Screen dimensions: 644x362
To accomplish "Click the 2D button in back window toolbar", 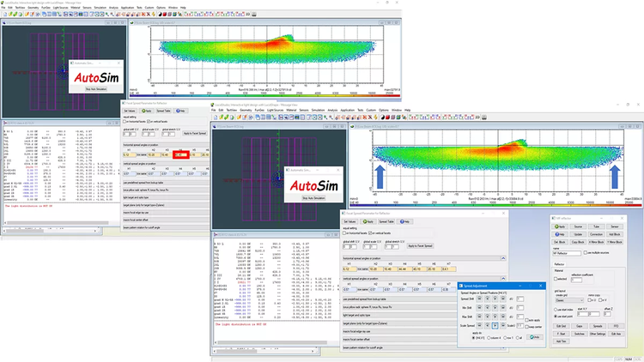I will [x=247, y=14].
